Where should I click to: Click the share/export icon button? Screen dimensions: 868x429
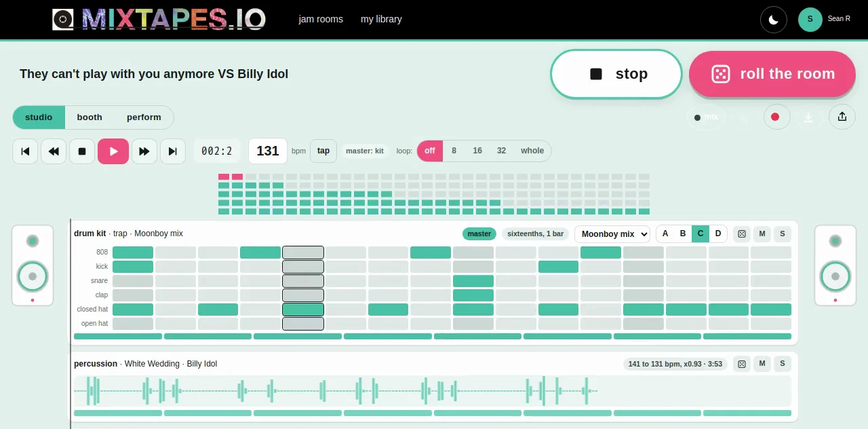[842, 117]
